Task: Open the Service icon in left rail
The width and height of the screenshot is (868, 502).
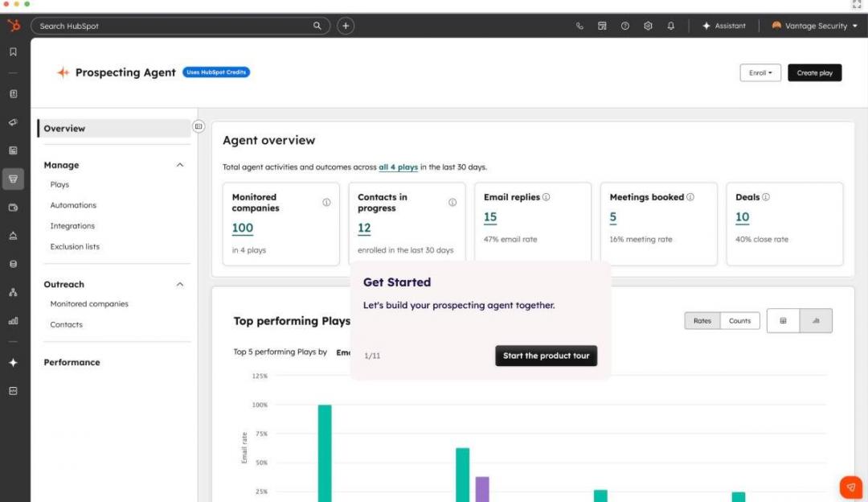Action: [x=14, y=236]
